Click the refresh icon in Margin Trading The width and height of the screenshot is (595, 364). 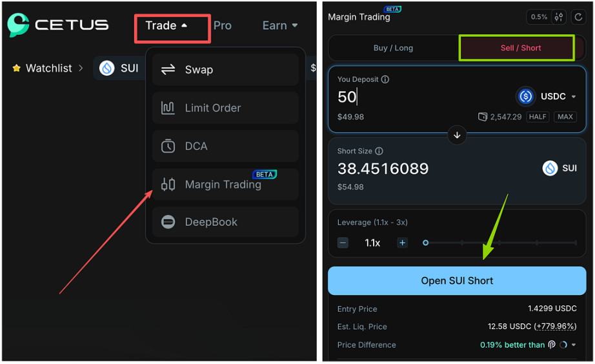[x=578, y=17]
